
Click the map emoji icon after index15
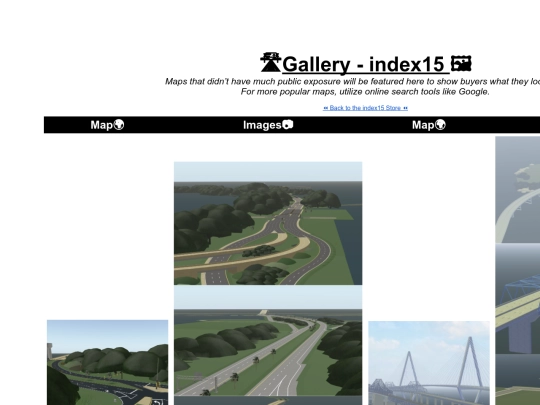tap(461, 64)
